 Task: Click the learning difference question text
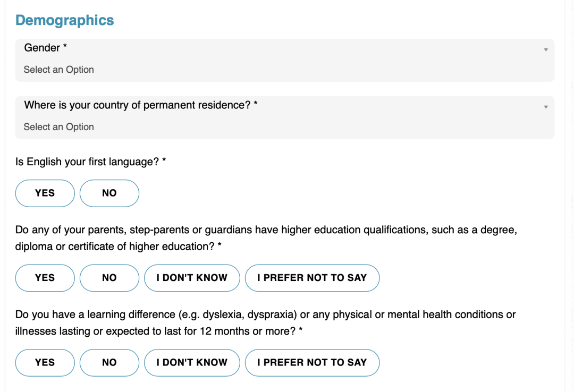(265, 323)
